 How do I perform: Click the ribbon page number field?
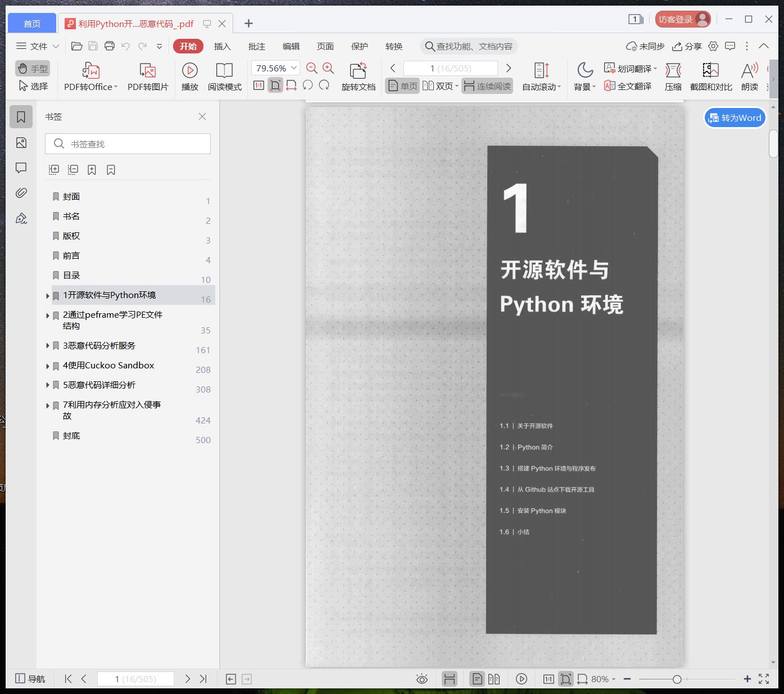point(451,68)
